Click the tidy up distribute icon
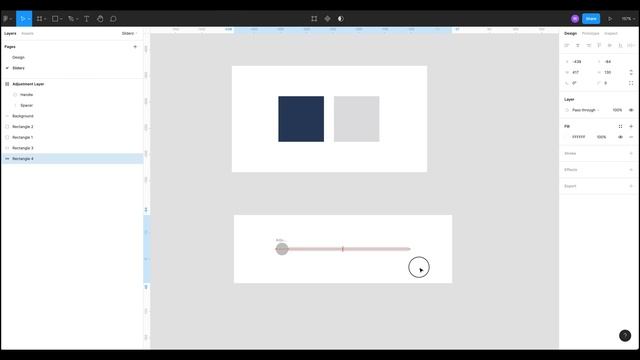The image size is (640, 360). click(x=631, y=45)
